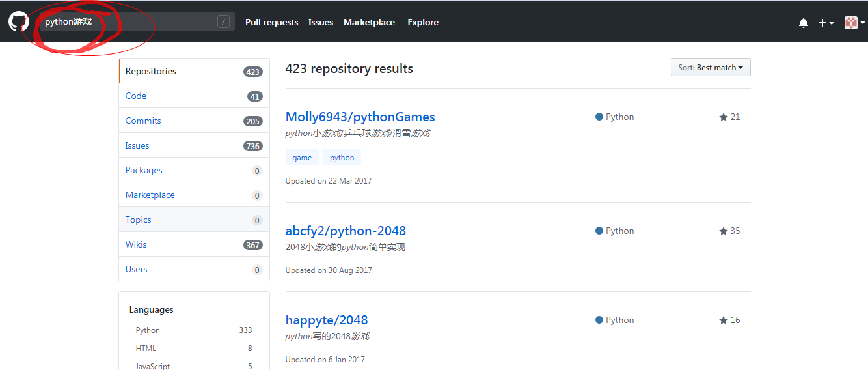Click description '2048小游戏的python简单实现'

point(346,247)
